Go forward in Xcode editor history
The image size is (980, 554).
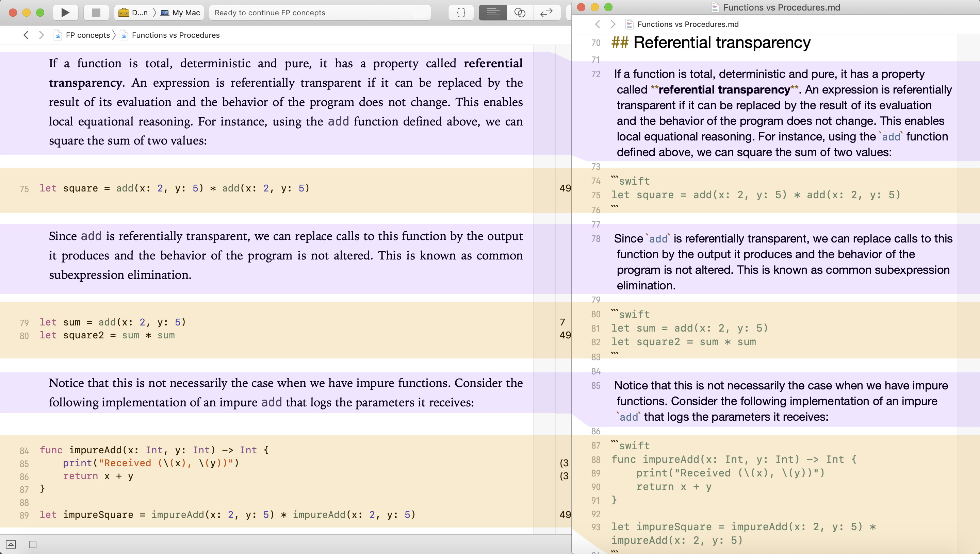pos(42,35)
